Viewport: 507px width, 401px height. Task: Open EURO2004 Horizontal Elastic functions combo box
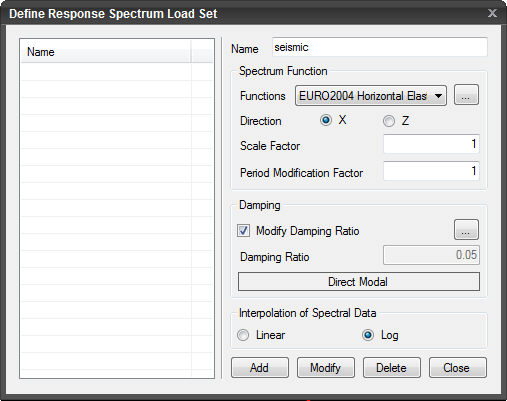tap(371, 96)
